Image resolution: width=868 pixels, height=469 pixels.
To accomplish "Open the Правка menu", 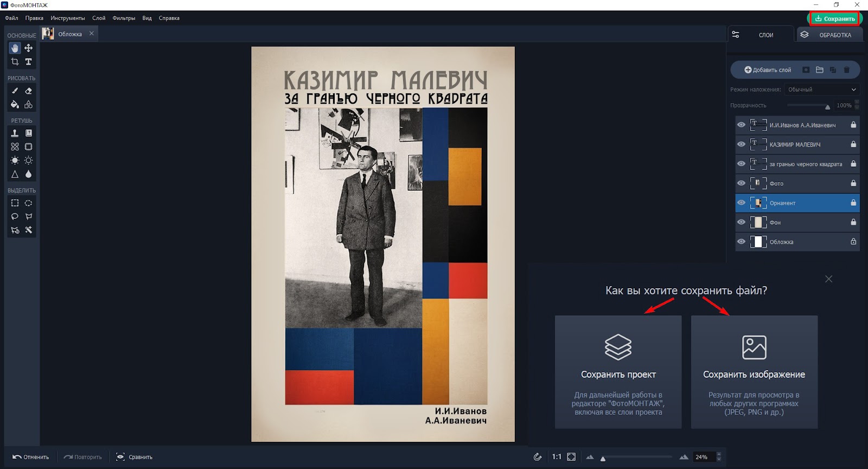I will tap(34, 18).
